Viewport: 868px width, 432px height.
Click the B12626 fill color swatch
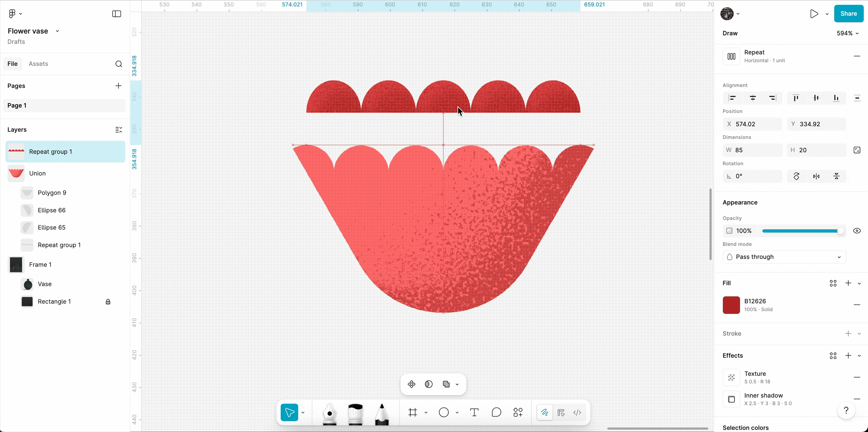click(x=731, y=305)
